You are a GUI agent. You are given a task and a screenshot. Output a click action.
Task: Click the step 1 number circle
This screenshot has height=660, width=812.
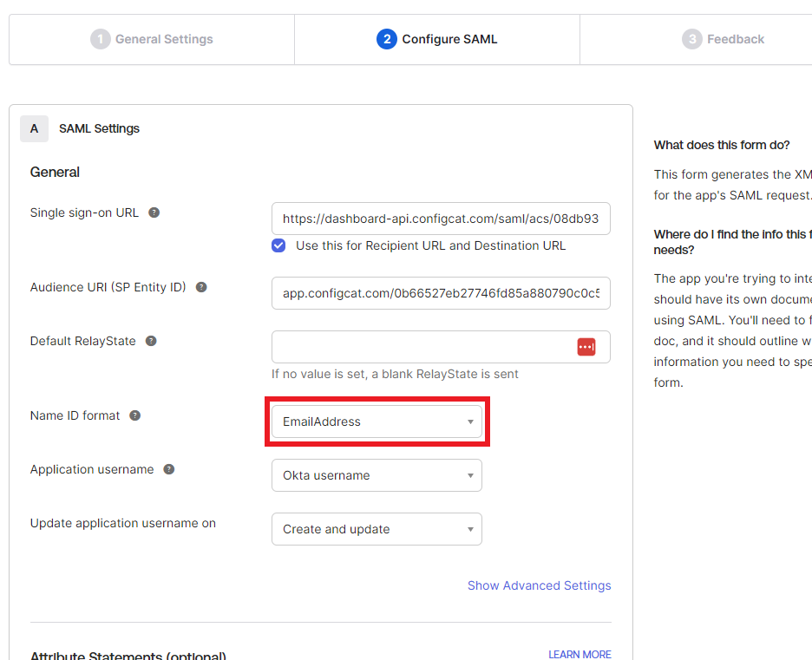click(x=101, y=39)
